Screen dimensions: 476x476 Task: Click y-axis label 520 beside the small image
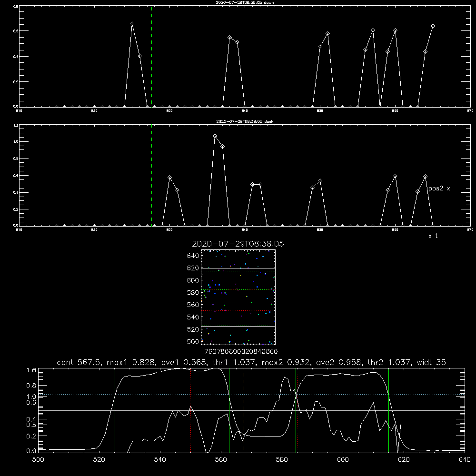pos(193,330)
